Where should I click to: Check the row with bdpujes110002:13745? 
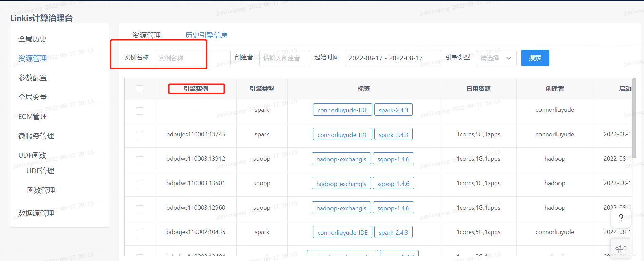(139, 135)
